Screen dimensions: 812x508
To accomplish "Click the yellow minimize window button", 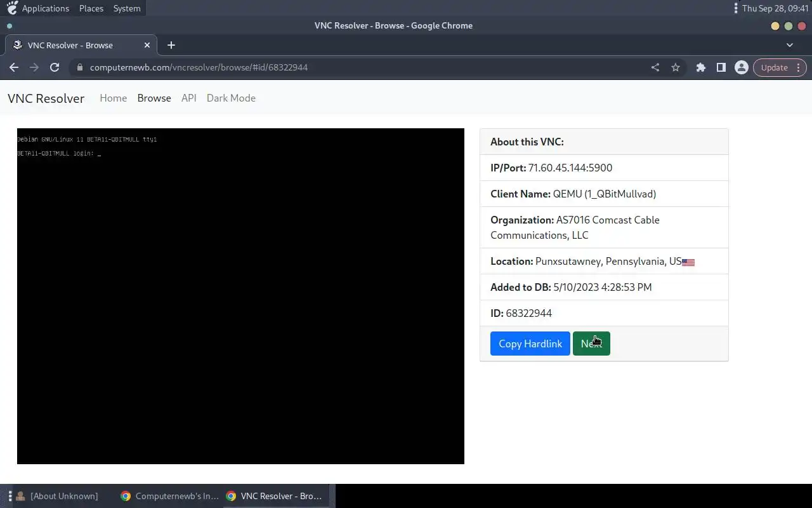I will coord(775,26).
